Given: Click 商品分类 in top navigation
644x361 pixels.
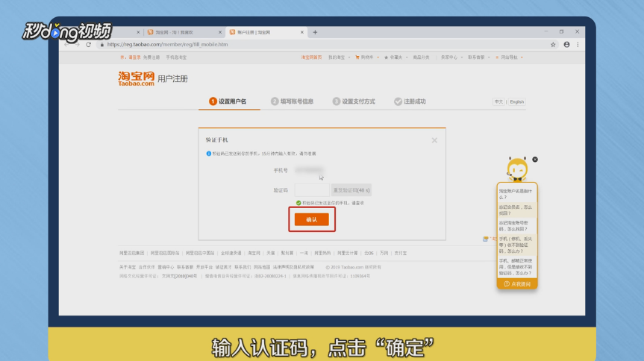Looking at the screenshot, I should point(421,57).
